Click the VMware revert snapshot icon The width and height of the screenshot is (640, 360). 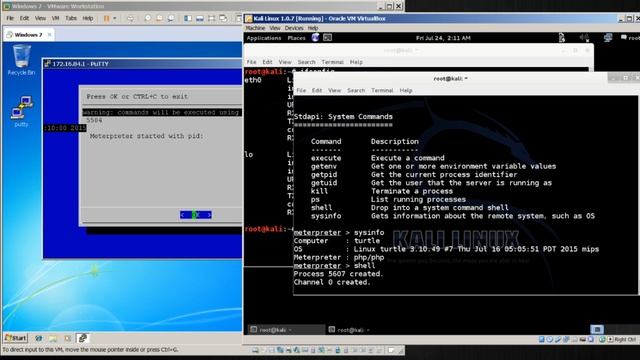[159, 18]
